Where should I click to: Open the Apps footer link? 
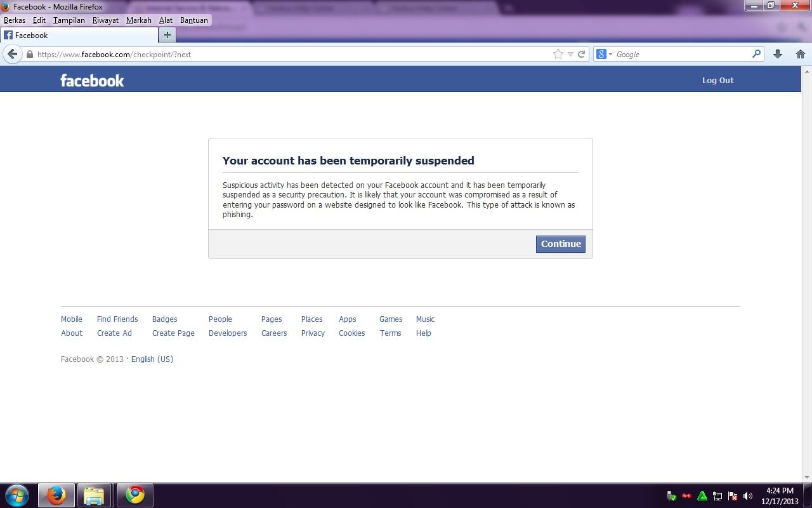point(348,319)
